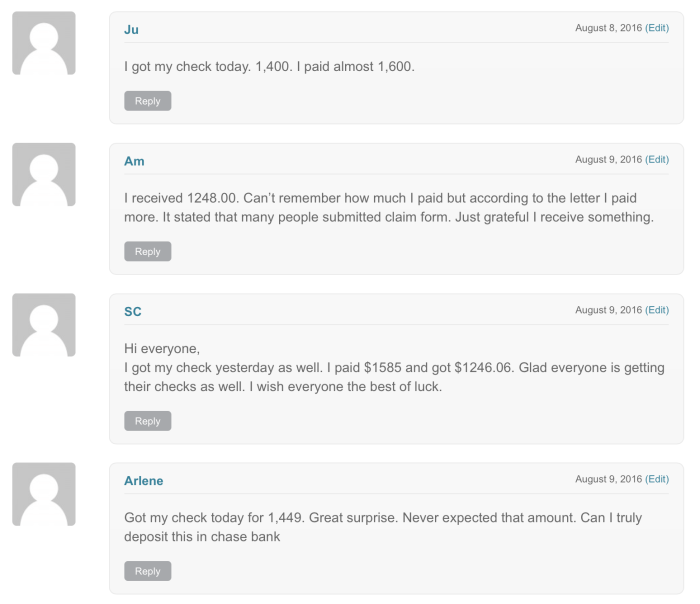The height and width of the screenshot is (604, 700).
Task: Open commenter name Ju
Action: pyautogui.click(x=131, y=29)
